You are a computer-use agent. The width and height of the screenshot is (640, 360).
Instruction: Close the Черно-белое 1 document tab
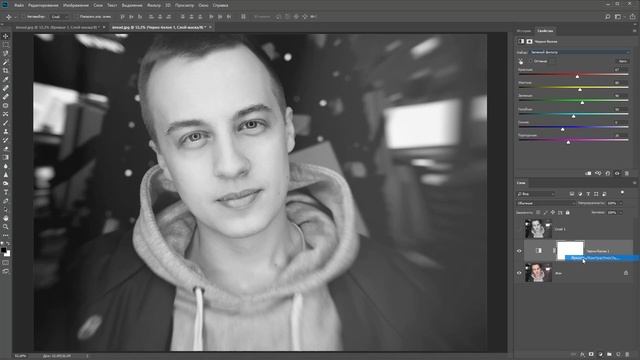[x=210, y=27]
